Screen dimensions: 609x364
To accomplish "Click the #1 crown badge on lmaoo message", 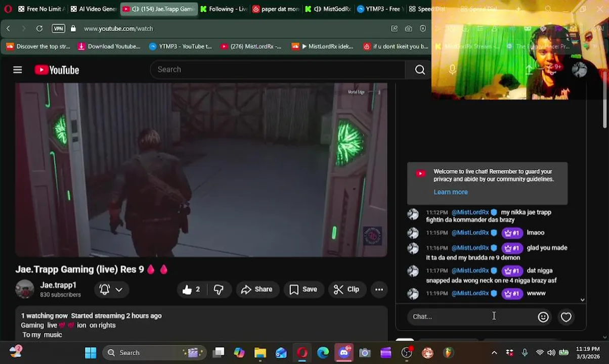I will pos(512,233).
